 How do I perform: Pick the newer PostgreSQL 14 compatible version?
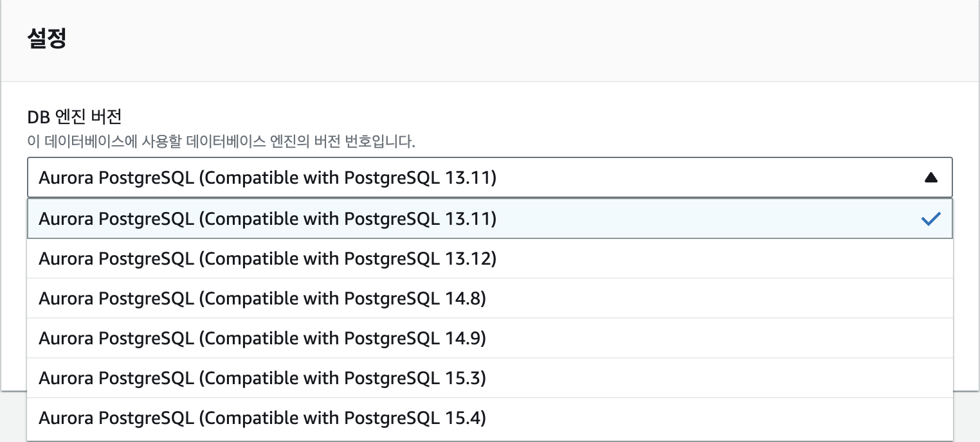tap(262, 339)
